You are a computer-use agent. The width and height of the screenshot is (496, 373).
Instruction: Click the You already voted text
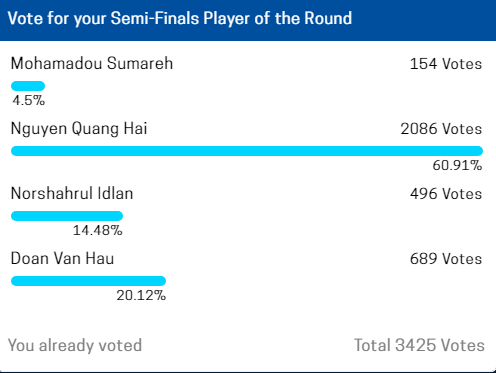(75, 345)
